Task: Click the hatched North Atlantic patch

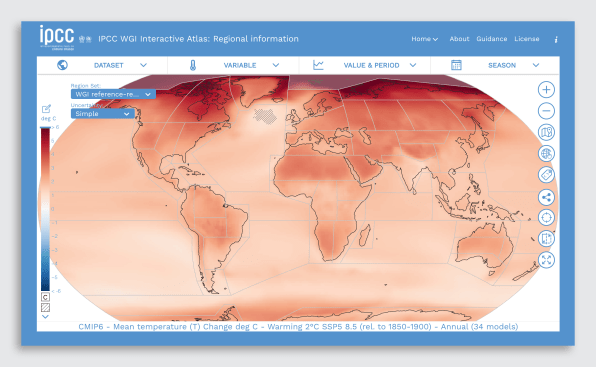Action: point(265,116)
